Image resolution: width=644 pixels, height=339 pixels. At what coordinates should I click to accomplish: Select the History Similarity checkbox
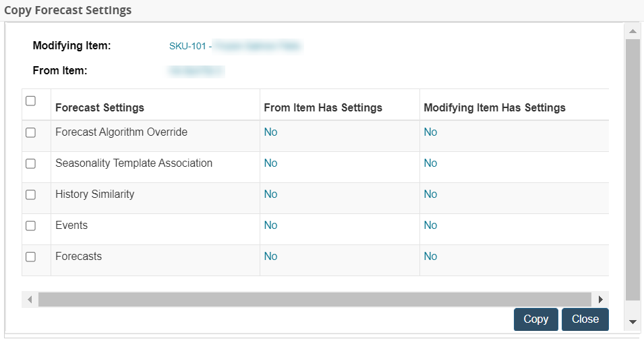click(30, 195)
